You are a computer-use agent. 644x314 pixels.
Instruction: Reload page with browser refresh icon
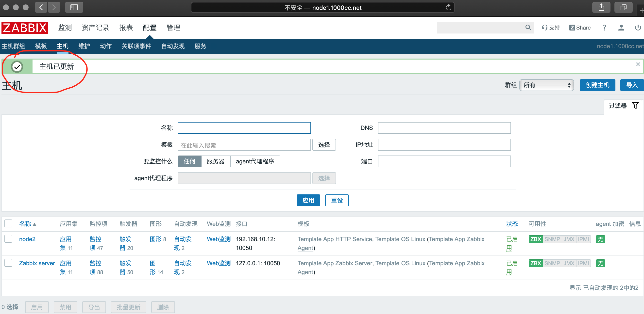click(x=448, y=7)
